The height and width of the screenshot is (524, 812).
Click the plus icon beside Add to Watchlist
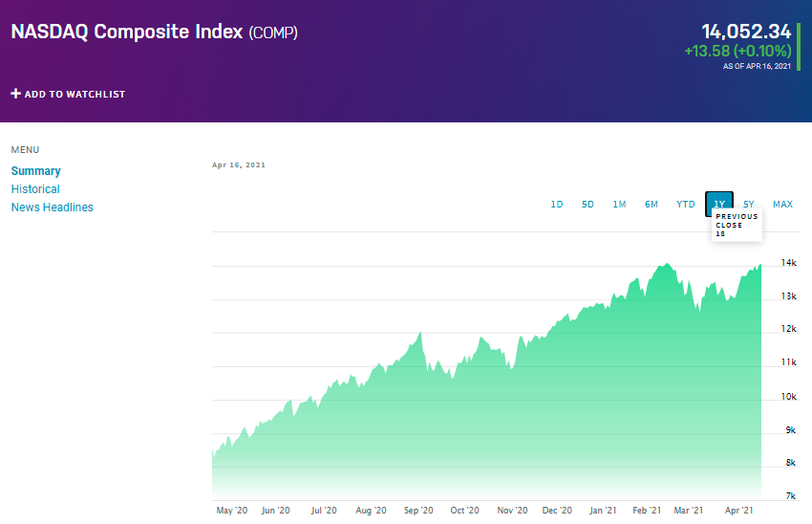16,94
